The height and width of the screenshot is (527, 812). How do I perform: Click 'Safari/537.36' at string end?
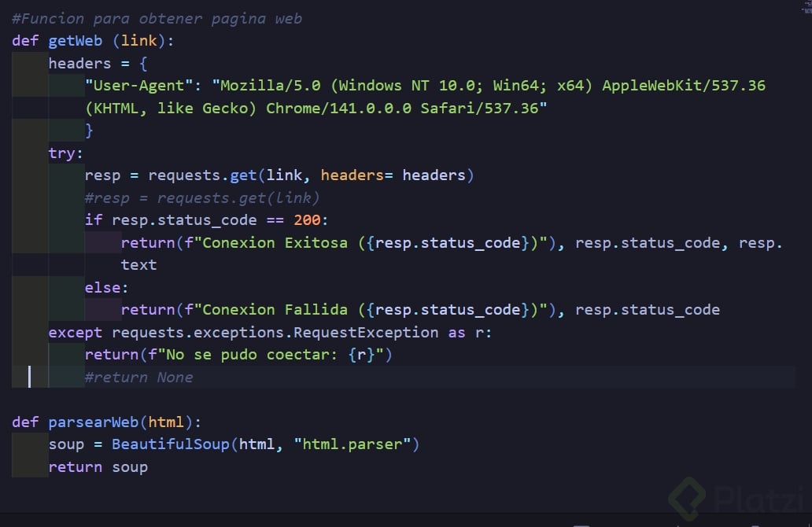pyautogui.click(x=479, y=109)
